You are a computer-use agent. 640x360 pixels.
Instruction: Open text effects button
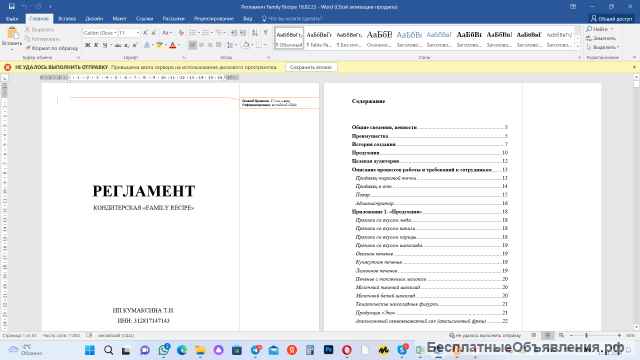147,45
